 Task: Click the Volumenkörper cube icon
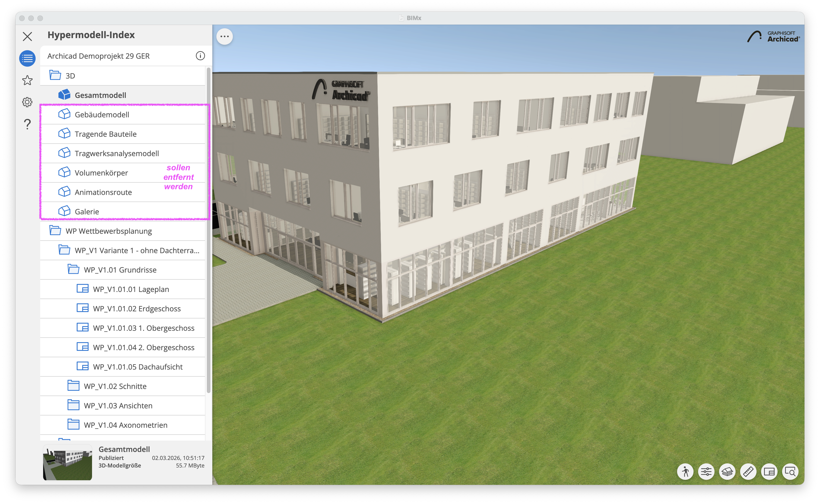point(64,172)
